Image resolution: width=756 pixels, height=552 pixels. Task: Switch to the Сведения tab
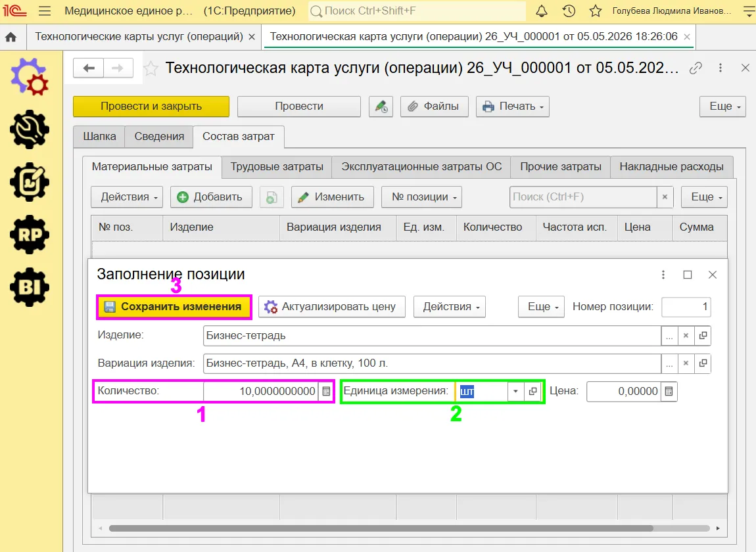point(159,137)
